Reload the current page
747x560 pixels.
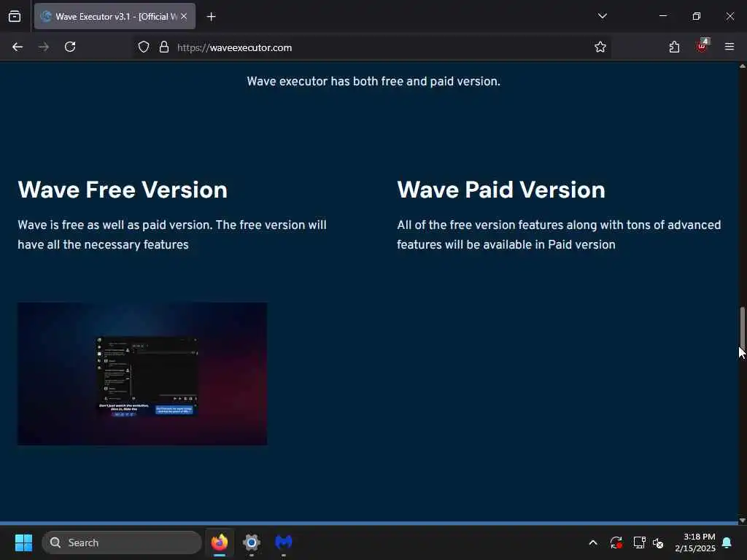click(x=70, y=47)
